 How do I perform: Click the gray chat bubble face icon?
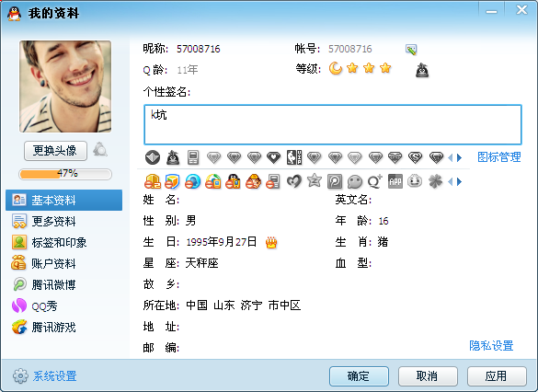coord(355,181)
